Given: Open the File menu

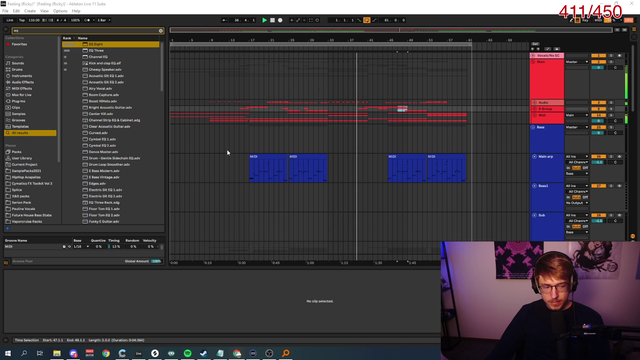Looking at the screenshot, I should coord(5,11).
